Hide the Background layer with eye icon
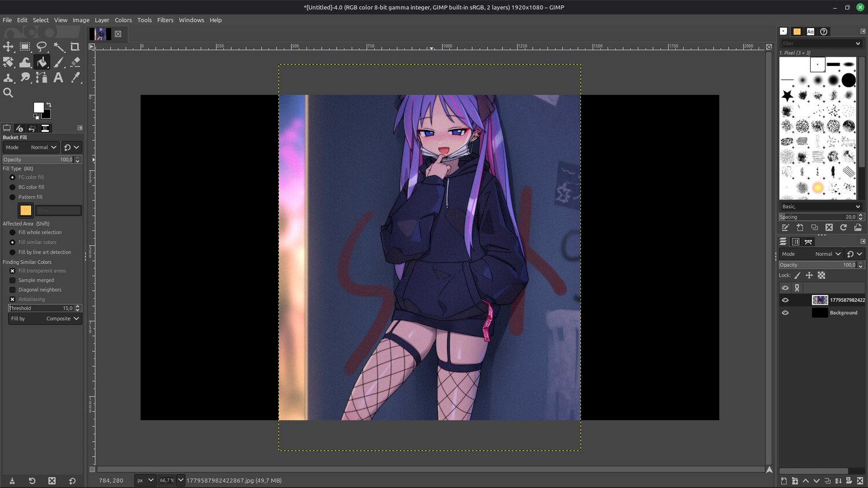Image resolution: width=868 pixels, height=488 pixels. [785, 313]
